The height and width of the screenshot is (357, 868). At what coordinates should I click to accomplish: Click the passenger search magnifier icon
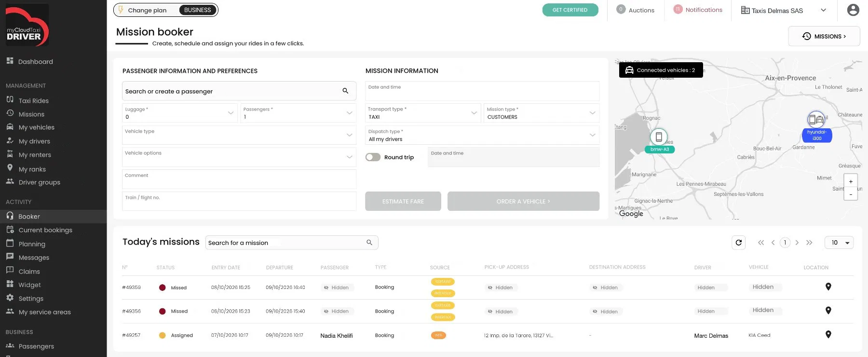pos(345,91)
